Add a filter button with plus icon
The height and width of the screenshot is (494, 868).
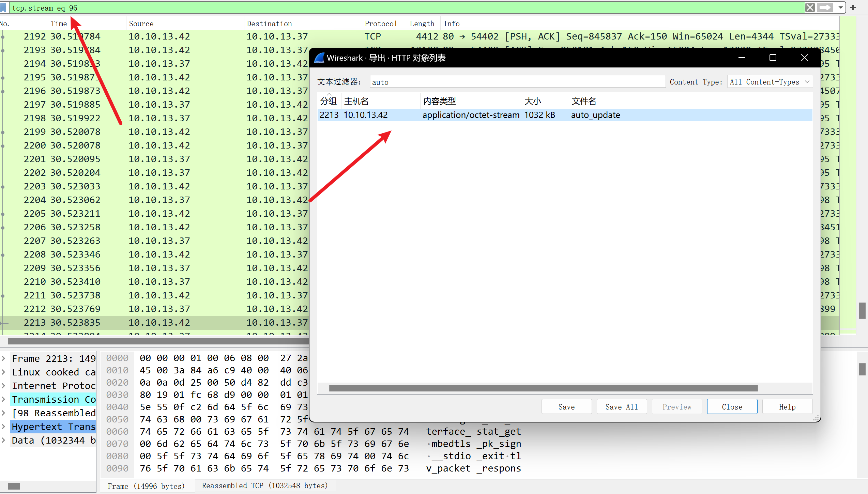[x=853, y=7]
